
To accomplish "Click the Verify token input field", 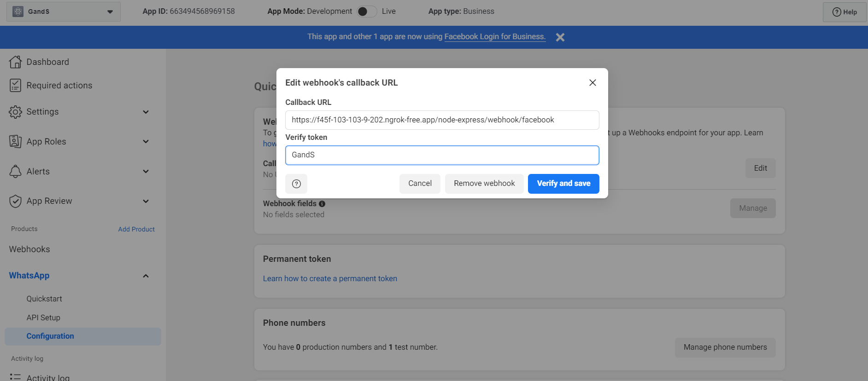I will (x=442, y=155).
